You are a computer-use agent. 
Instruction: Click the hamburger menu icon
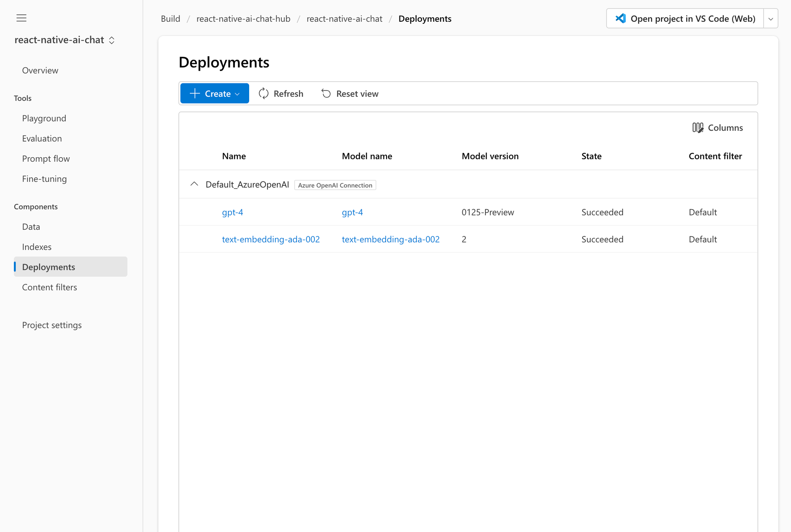click(21, 18)
